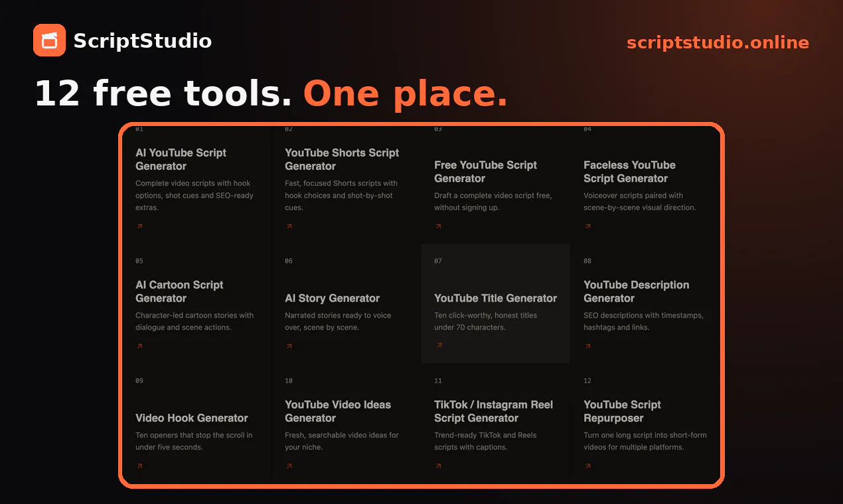Click the card number 06
Screen dimensions: 843x504
[x=289, y=261]
